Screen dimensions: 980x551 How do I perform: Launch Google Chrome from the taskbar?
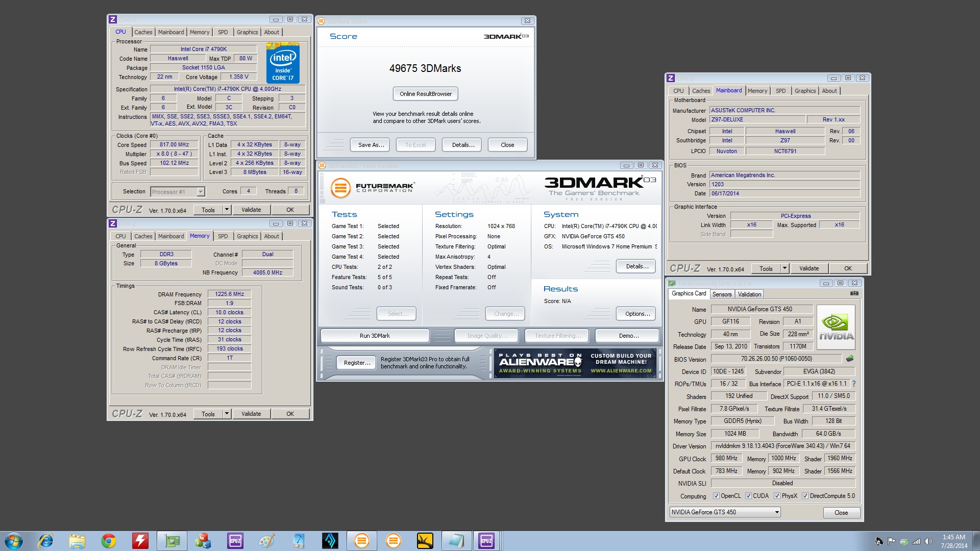coord(109,540)
